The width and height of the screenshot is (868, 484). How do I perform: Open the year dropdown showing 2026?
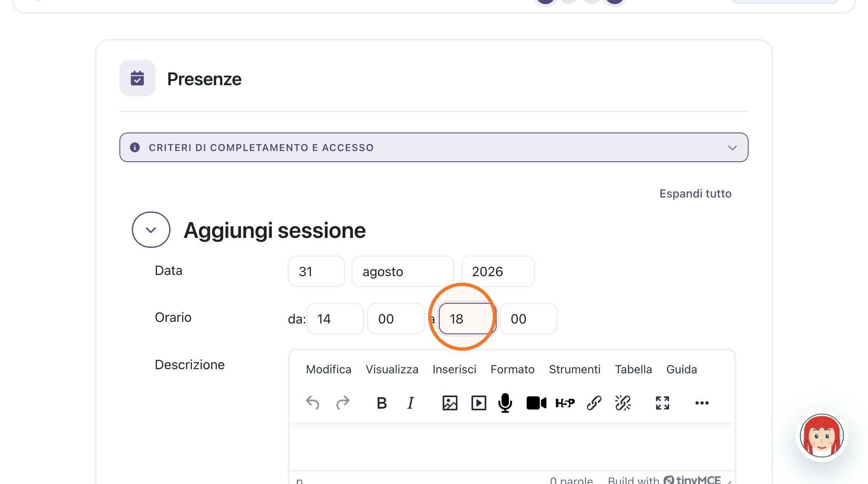(498, 271)
